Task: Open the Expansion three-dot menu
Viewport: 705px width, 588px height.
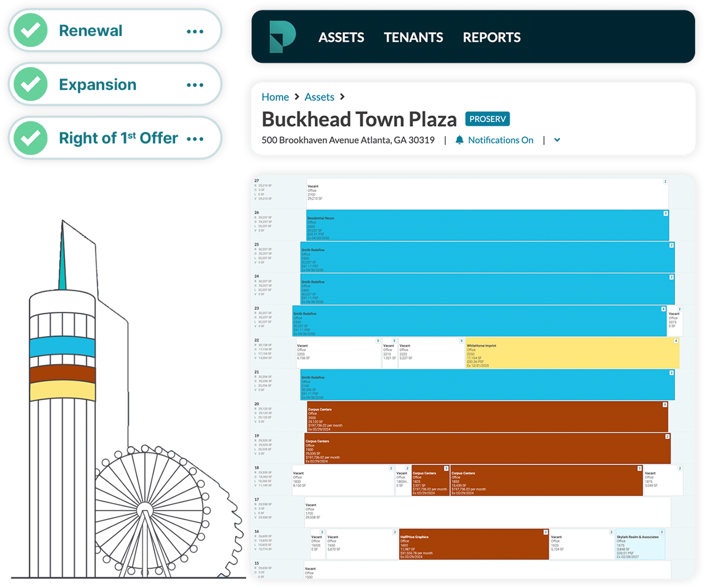Action: [x=195, y=85]
